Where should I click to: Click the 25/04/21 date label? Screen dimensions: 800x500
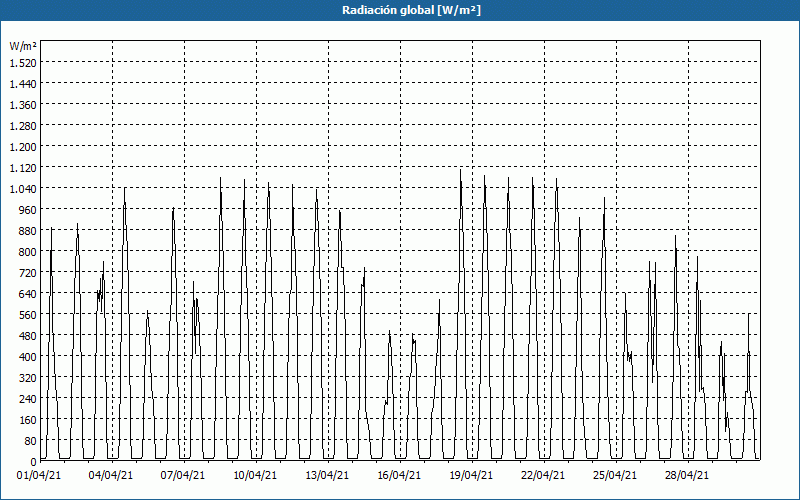(x=615, y=476)
